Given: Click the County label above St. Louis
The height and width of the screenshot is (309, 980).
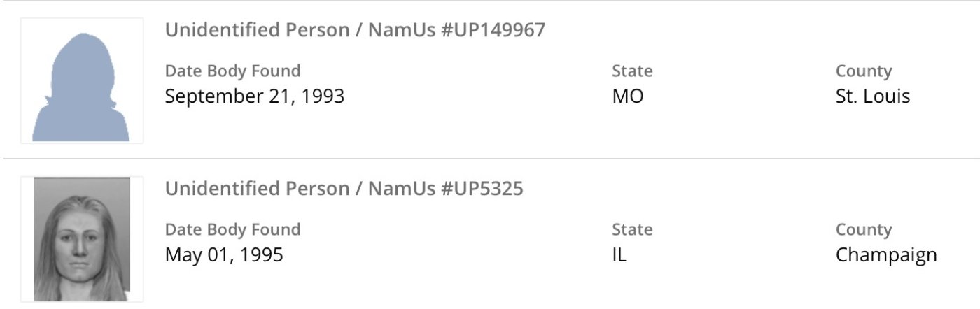Looking at the screenshot, I should tap(863, 71).
